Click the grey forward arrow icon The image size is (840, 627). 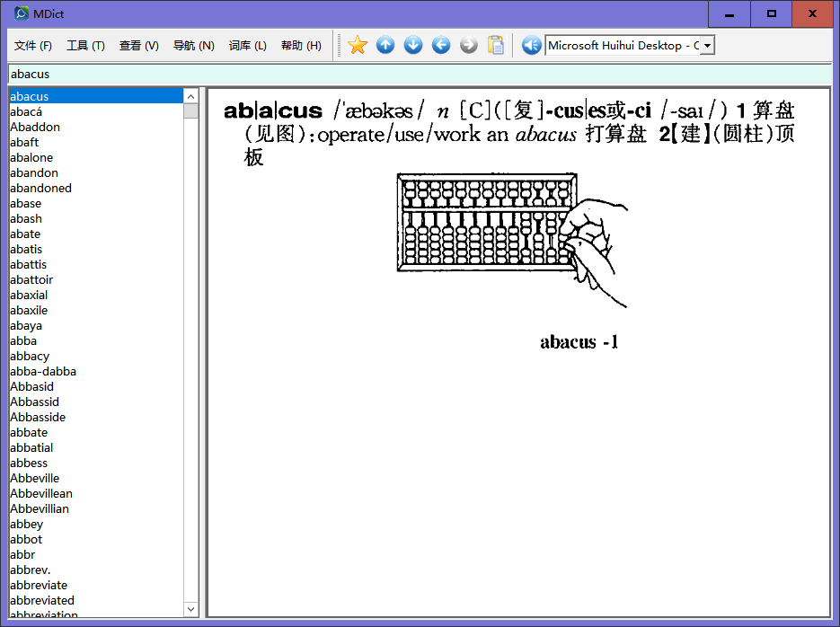coord(469,45)
